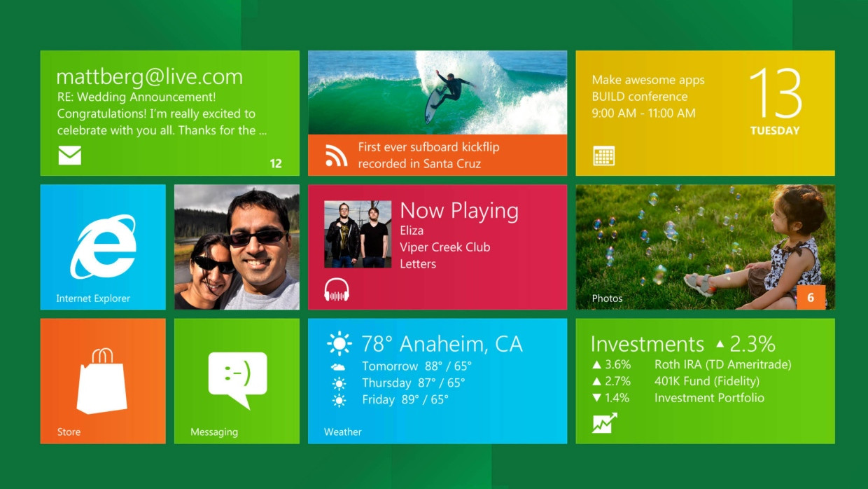Select the Friday forecast row
This screenshot has width=868, height=489.
point(405,399)
